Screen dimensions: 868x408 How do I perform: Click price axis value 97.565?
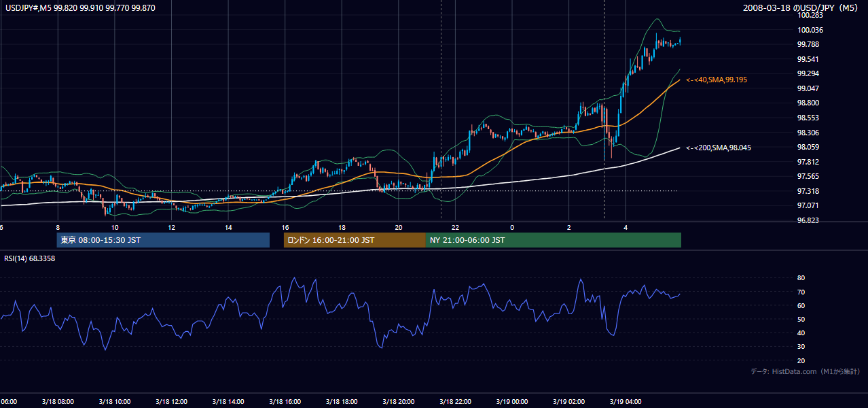[810, 176]
